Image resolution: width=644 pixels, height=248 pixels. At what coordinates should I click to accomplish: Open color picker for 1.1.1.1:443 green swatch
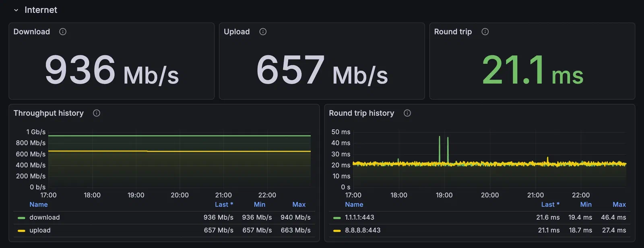click(337, 218)
